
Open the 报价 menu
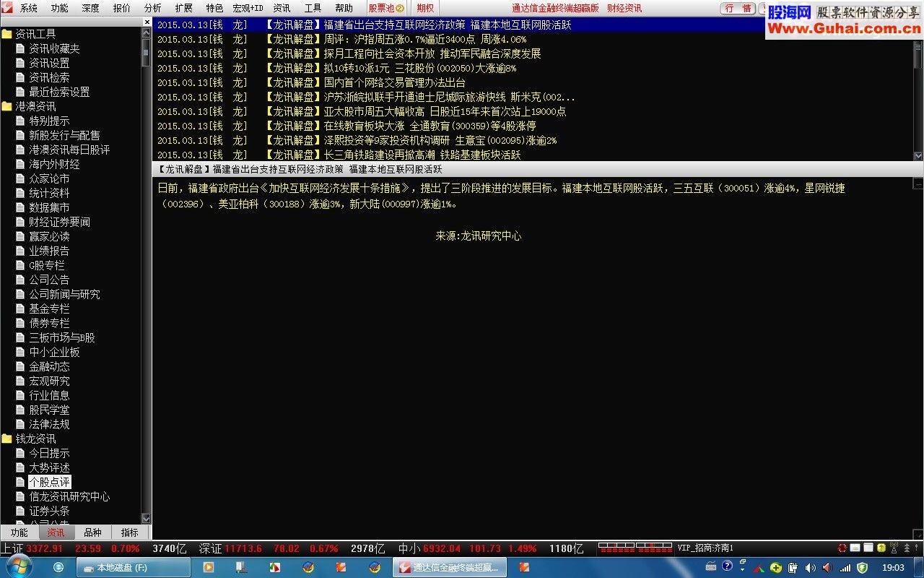(x=122, y=8)
